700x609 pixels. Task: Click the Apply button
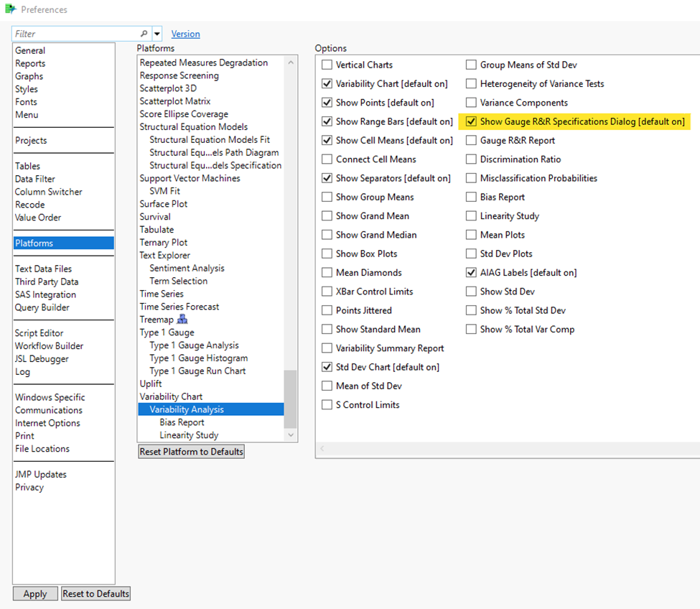pyautogui.click(x=34, y=593)
